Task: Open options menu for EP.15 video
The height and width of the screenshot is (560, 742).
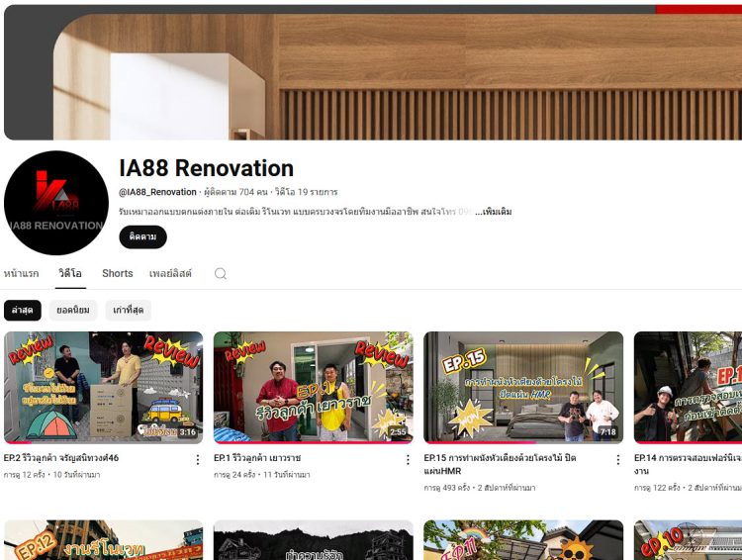Action: pyautogui.click(x=618, y=459)
